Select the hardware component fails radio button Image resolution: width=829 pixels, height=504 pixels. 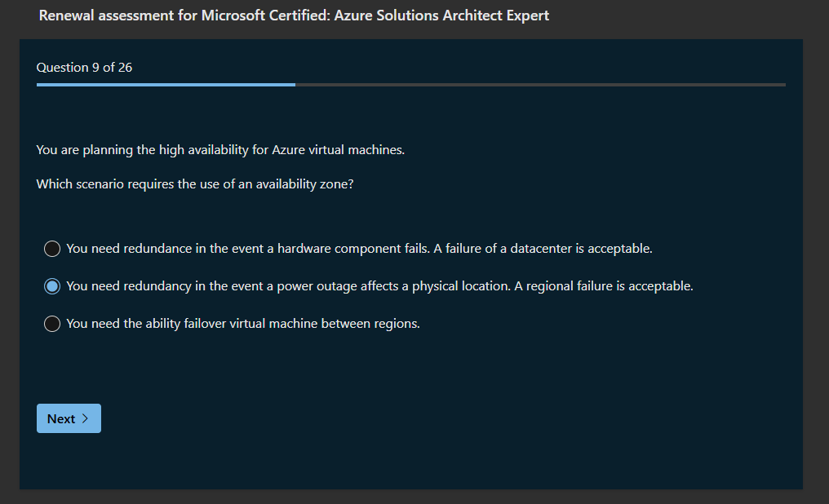pos(52,249)
